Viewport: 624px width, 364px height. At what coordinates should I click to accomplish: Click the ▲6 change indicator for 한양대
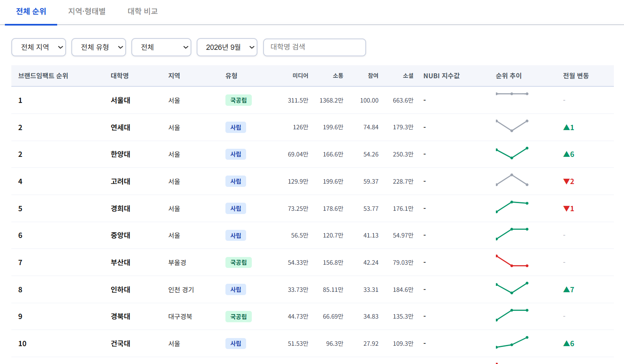[569, 154]
